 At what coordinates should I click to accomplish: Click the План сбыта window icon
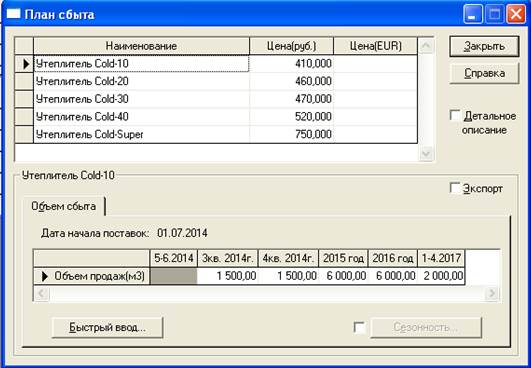click(14, 14)
